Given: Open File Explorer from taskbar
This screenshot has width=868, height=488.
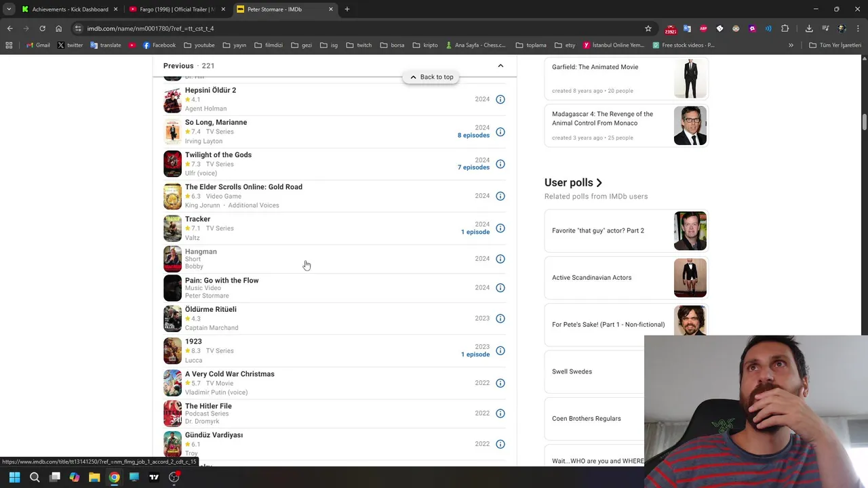Looking at the screenshot, I should (94, 477).
